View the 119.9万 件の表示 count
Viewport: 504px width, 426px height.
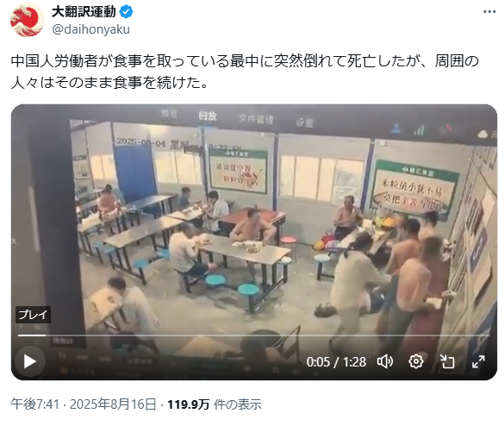click(215, 404)
